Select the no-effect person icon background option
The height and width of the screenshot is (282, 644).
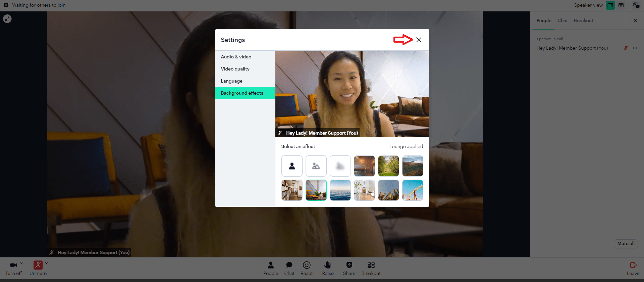(292, 166)
